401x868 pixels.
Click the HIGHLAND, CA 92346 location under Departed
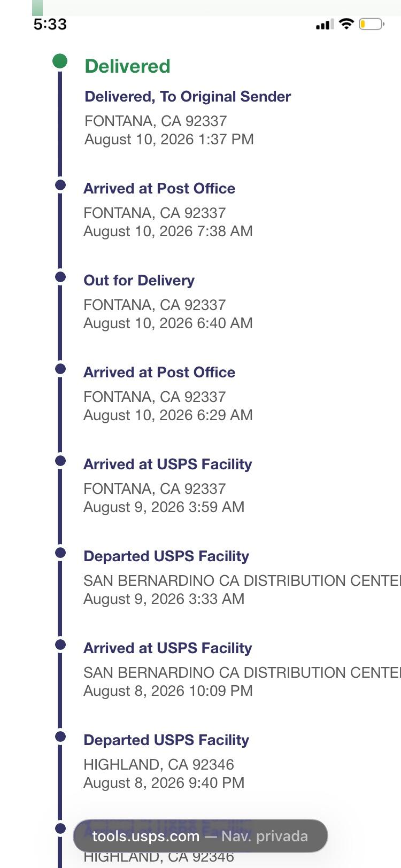coord(159,765)
